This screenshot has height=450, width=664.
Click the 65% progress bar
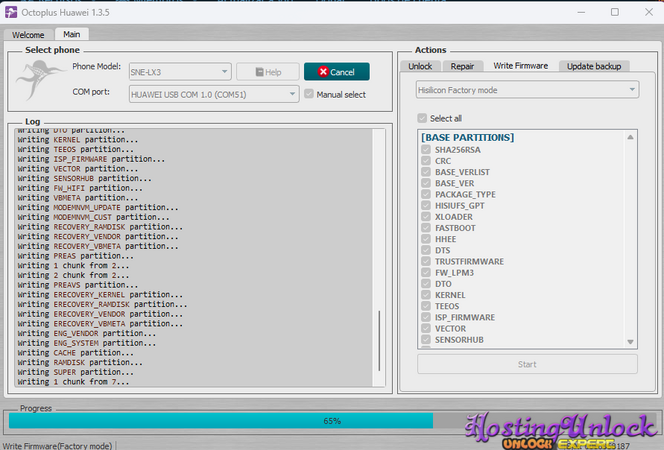331,422
